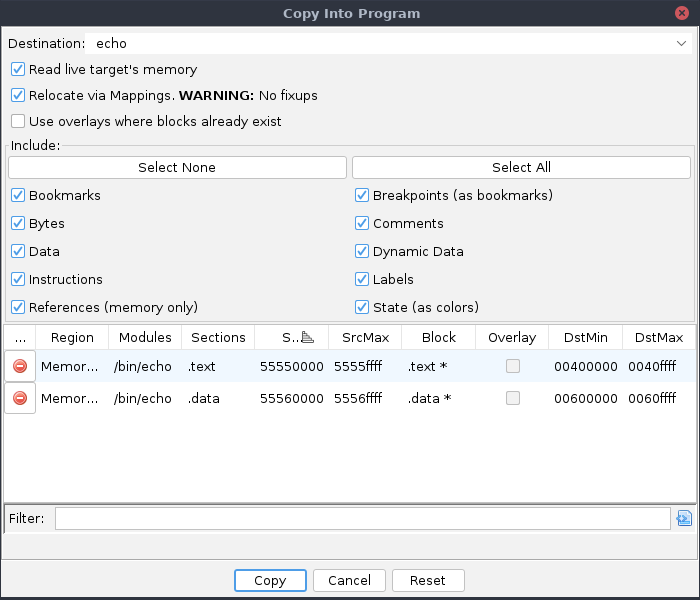The height and width of the screenshot is (600, 700).
Task: Click the Copy button
Action: (x=270, y=580)
